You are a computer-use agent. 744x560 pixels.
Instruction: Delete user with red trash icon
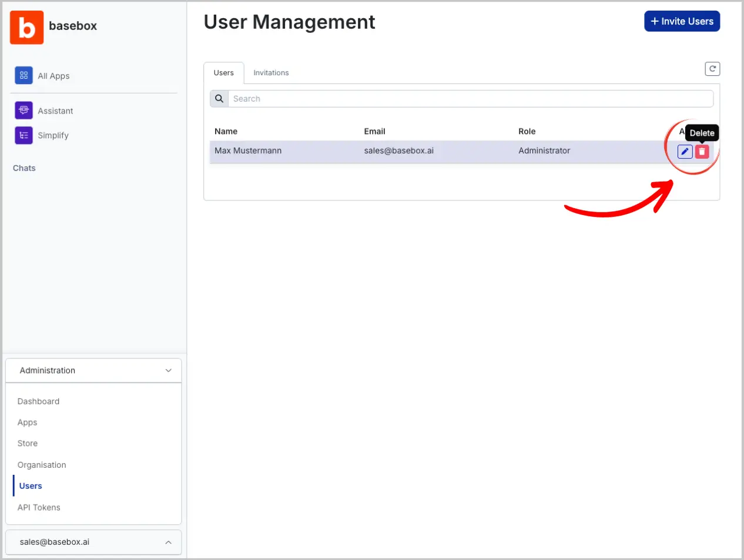pyautogui.click(x=702, y=152)
